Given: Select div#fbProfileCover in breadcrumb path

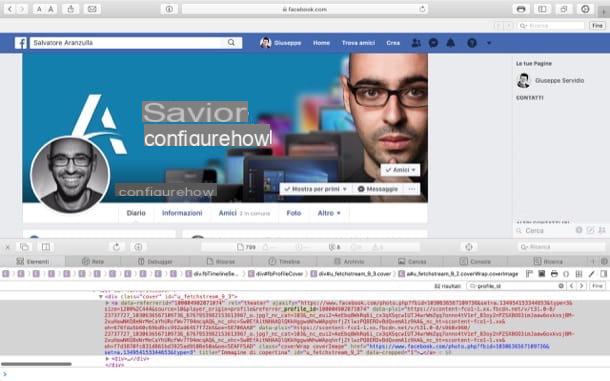Looking at the screenshot, I should coord(275,274).
